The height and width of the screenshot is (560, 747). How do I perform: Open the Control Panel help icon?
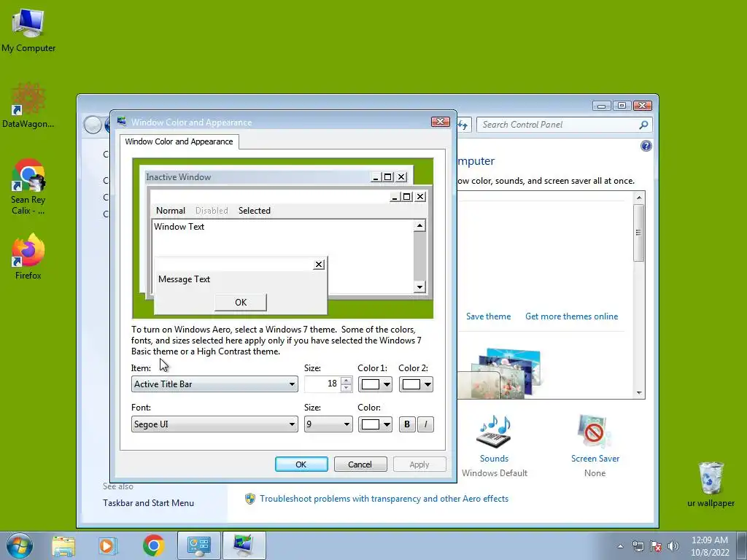tap(646, 146)
